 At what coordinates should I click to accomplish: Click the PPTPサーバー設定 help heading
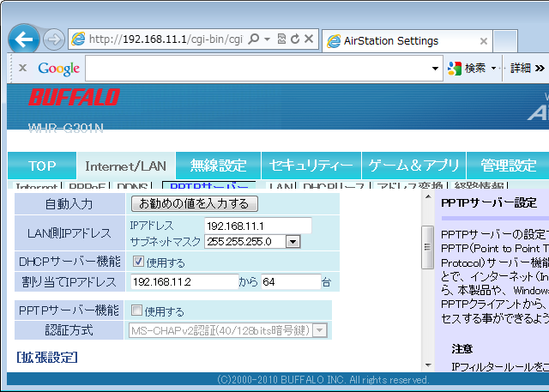pos(489,203)
